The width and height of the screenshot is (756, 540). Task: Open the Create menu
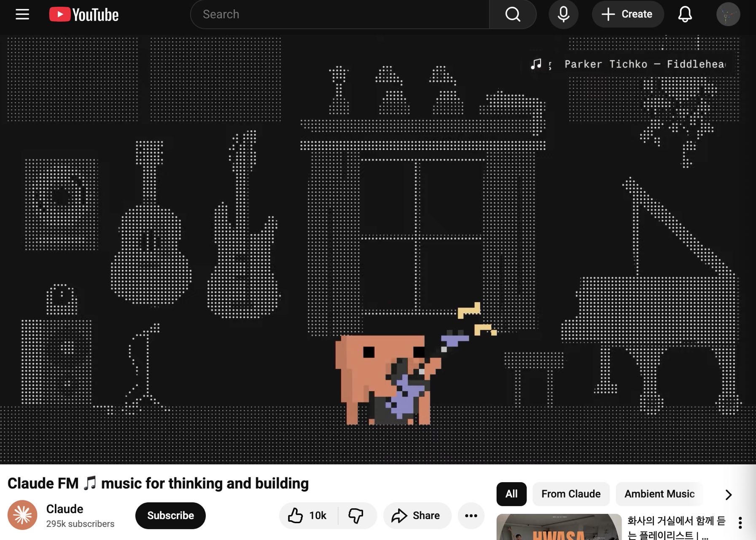point(627,14)
